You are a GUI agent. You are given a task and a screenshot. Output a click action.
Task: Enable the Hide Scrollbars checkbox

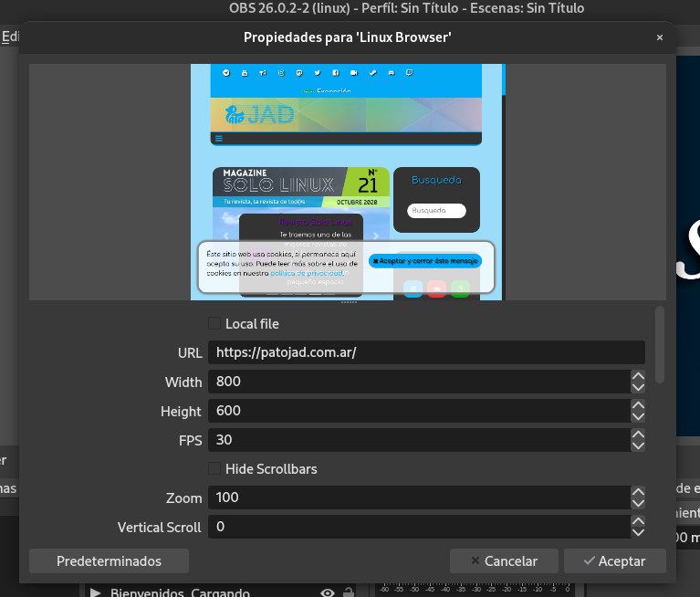click(214, 468)
